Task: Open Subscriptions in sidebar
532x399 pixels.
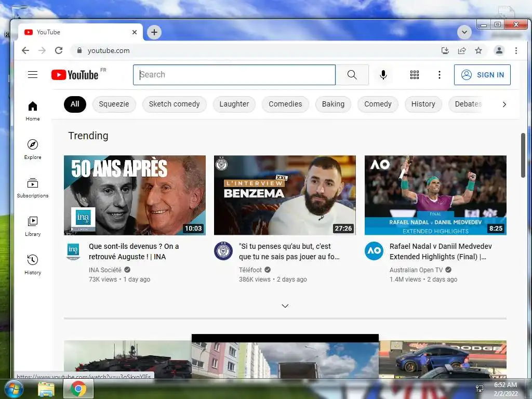Action: pos(33,188)
